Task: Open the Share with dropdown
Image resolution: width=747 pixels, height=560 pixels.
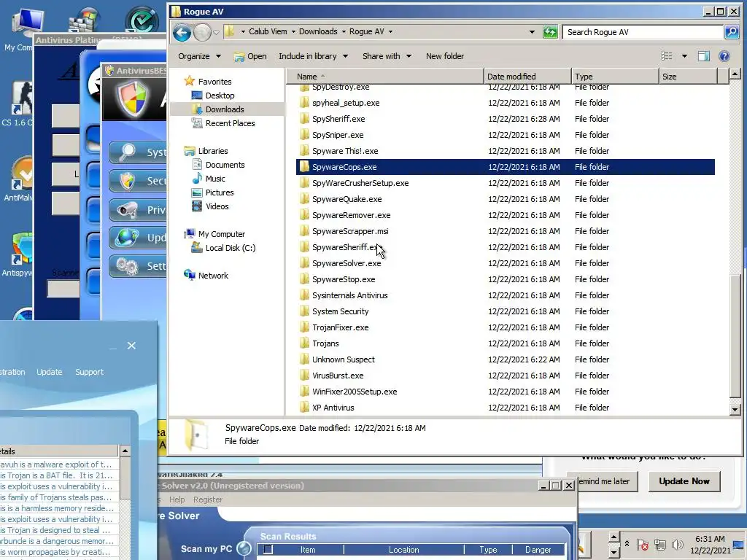Action: 387,56
